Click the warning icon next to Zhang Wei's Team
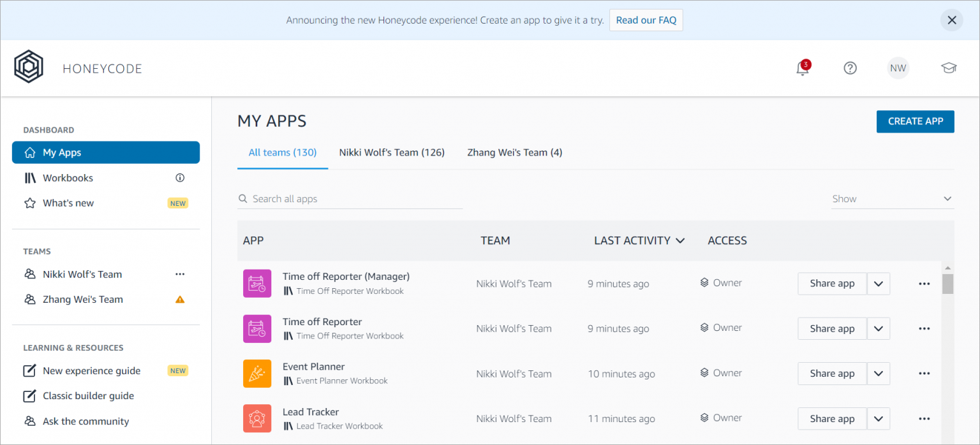Image resolution: width=980 pixels, height=445 pixels. point(180,299)
